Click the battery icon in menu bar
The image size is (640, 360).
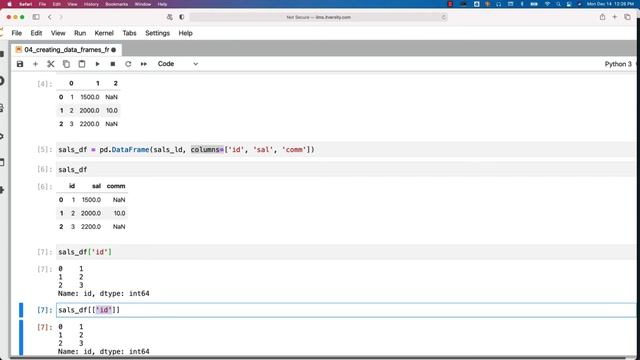pyautogui.click(x=534, y=4)
